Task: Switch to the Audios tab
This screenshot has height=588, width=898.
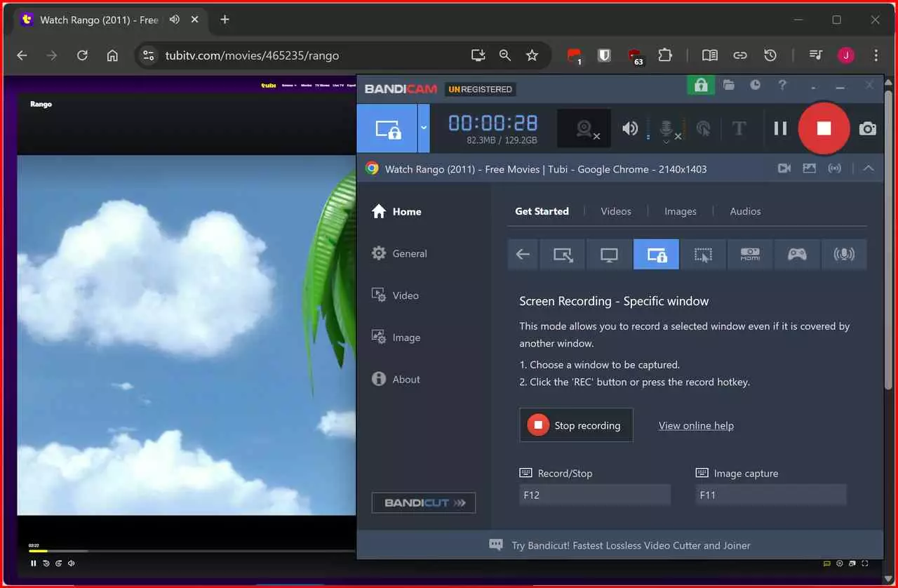Action: point(745,211)
